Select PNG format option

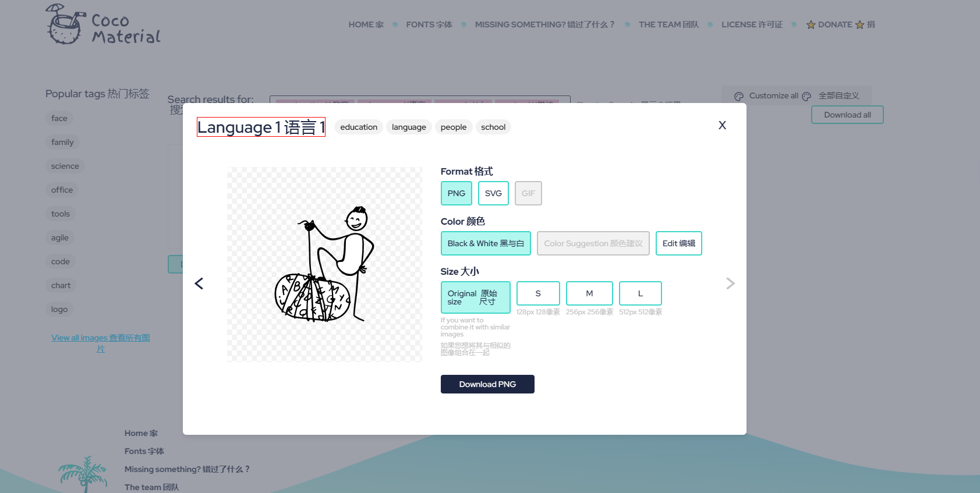pyautogui.click(x=456, y=193)
